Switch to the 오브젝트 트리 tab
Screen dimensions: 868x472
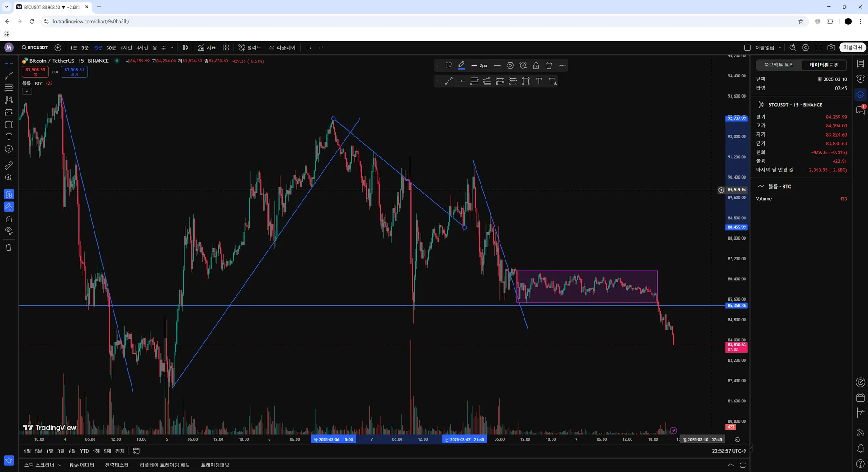coord(779,65)
